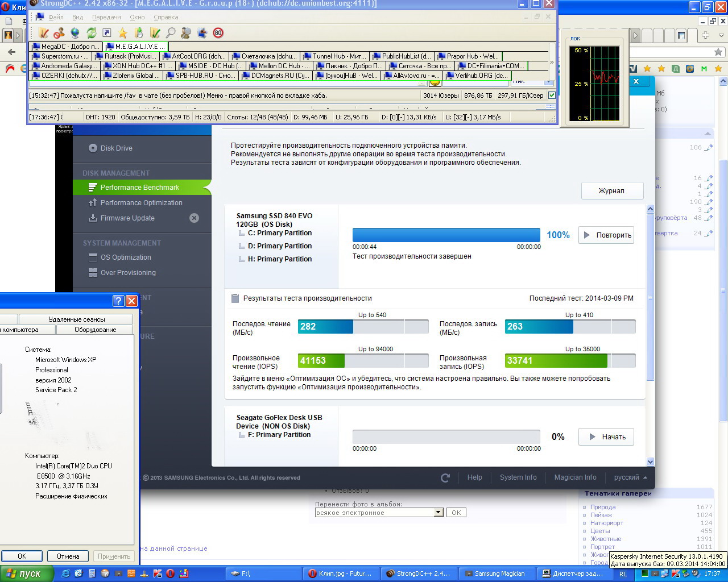The width and height of the screenshot is (728, 582).
Task: Click the search magnifier icon in StrongDC++ toolbar
Action: coord(170,33)
